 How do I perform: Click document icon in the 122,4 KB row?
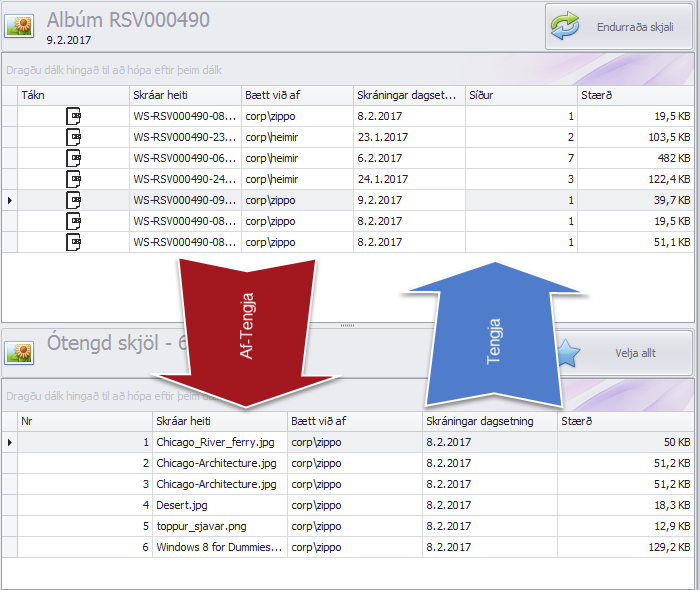click(x=73, y=179)
